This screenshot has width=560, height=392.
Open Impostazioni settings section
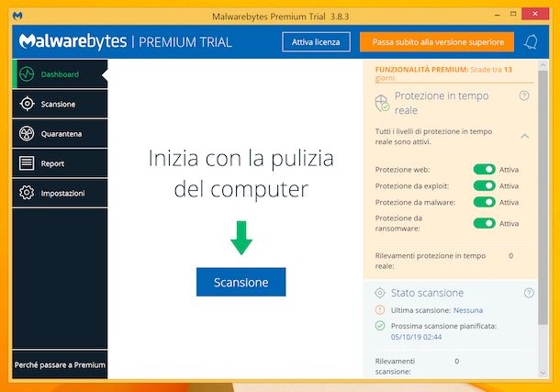60,193
